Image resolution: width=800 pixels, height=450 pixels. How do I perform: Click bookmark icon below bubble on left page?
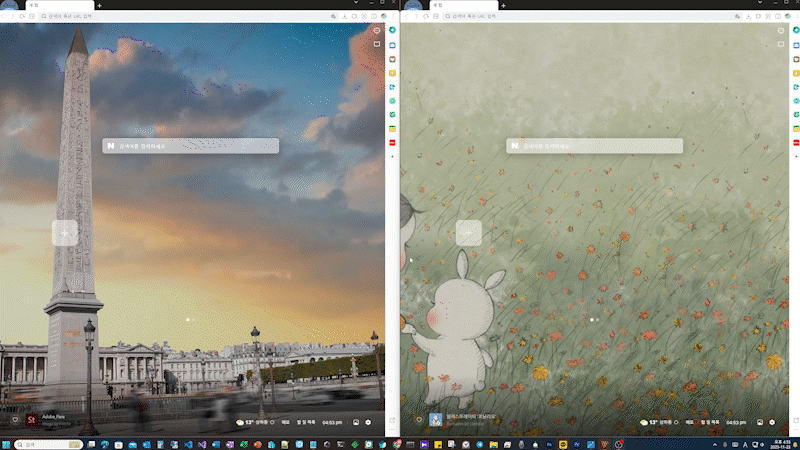[377, 44]
